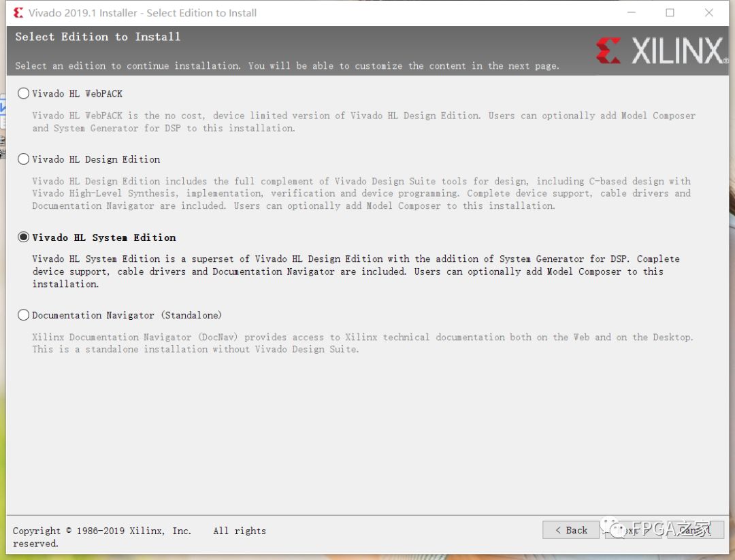Select Vivado HL System Edition radio button
The image size is (735, 560).
(23, 237)
